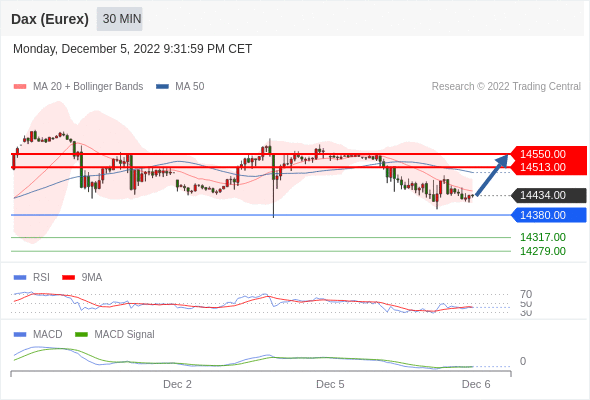Click the Dax (Eurex) chart title
Viewport: 590px width, 400px height.
(50, 19)
